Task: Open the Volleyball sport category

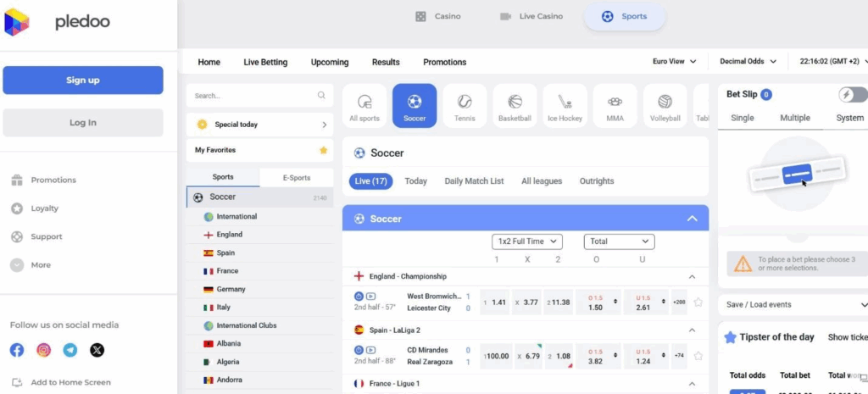Action: pos(665,106)
